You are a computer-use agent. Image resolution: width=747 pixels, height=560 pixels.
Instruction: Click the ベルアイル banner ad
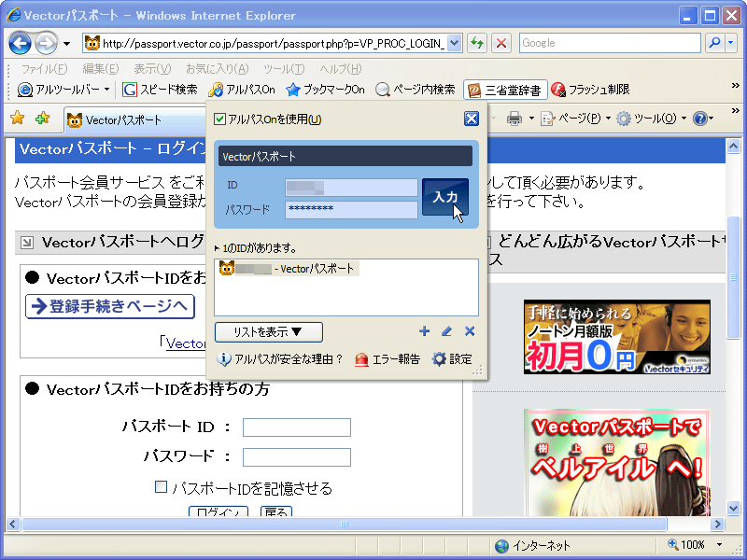[x=617, y=462]
